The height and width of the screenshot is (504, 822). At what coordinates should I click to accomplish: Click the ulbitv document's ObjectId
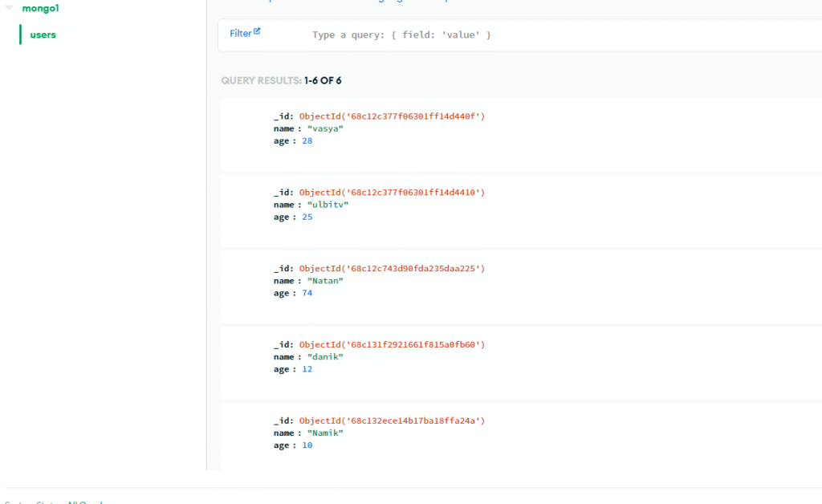tap(392, 193)
